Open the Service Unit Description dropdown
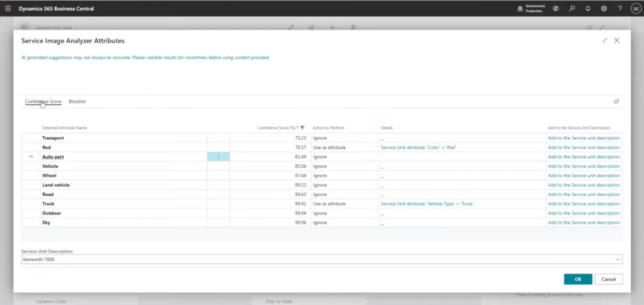 618,259
